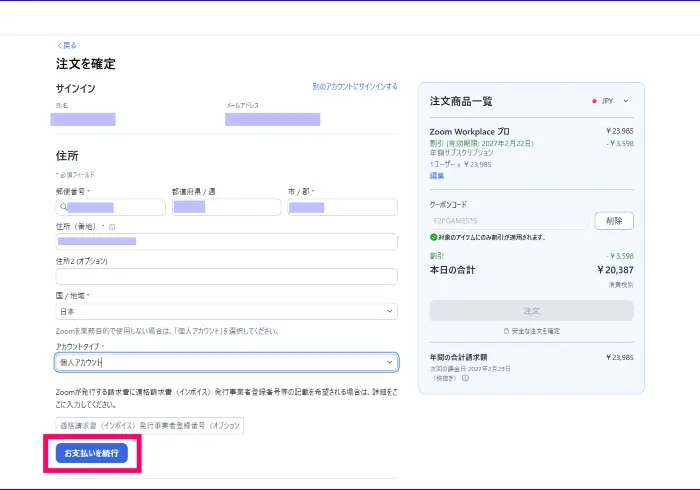Click the 住所2 (オプション) input field
This screenshot has width=700, height=490.
pyautogui.click(x=226, y=276)
